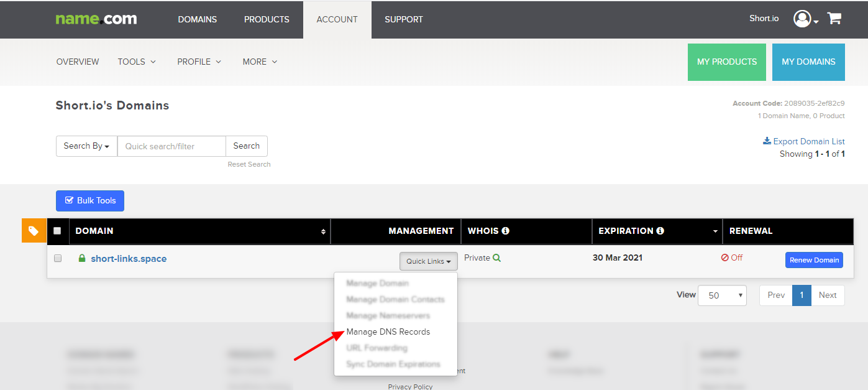The height and width of the screenshot is (390, 868).
Task: Toggle the Quick Links dropdown
Action: [429, 261]
